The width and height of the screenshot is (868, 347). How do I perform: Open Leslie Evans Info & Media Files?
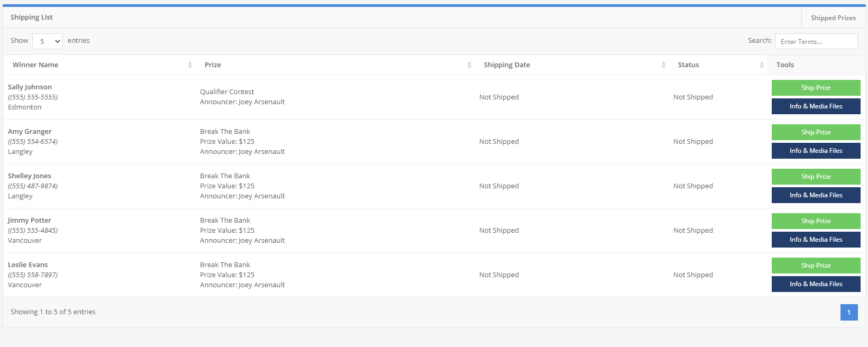[815, 284]
